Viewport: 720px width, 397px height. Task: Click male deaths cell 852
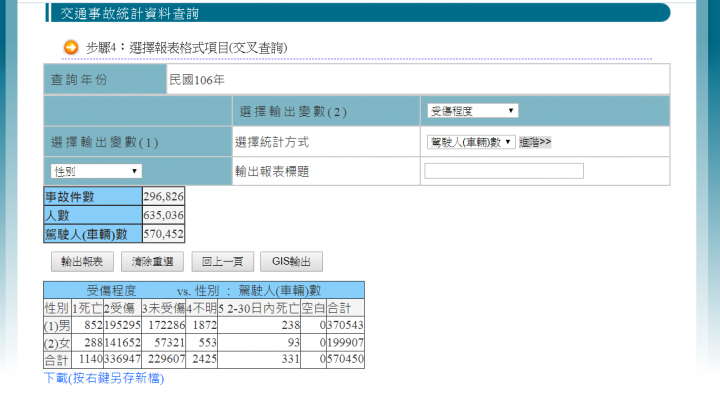(87, 325)
